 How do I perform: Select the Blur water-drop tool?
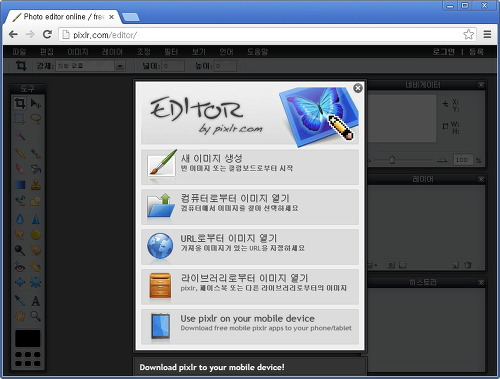tap(20, 219)
